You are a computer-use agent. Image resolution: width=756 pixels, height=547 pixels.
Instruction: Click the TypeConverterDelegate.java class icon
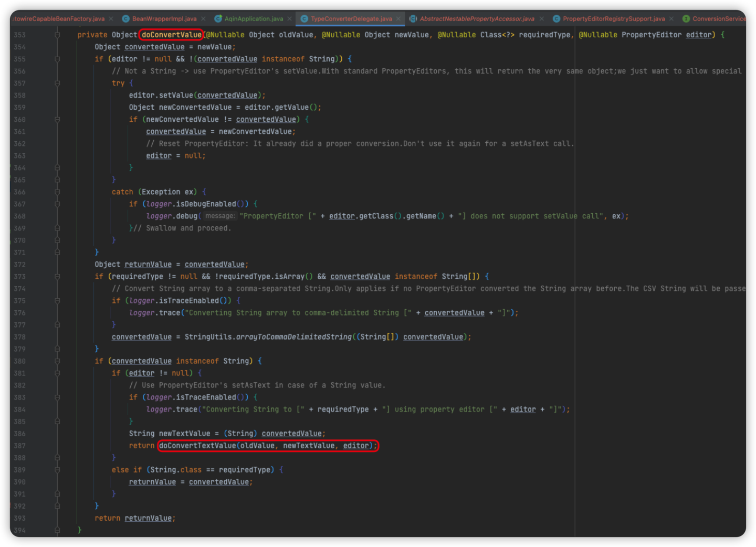pos(304,19)
